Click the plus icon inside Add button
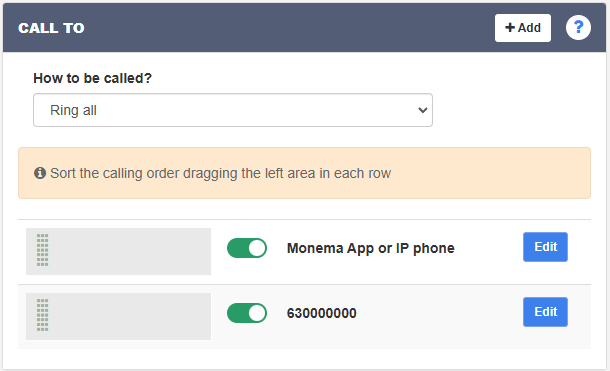The image size is (610, 371). [x=510, y=28]
